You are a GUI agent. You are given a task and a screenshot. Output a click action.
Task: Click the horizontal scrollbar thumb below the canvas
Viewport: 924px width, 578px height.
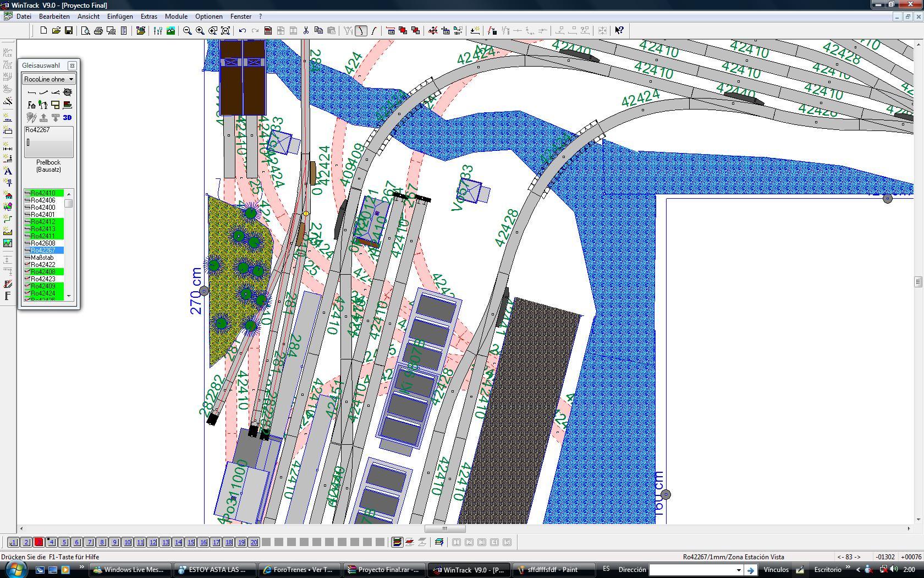click(445, 528)
